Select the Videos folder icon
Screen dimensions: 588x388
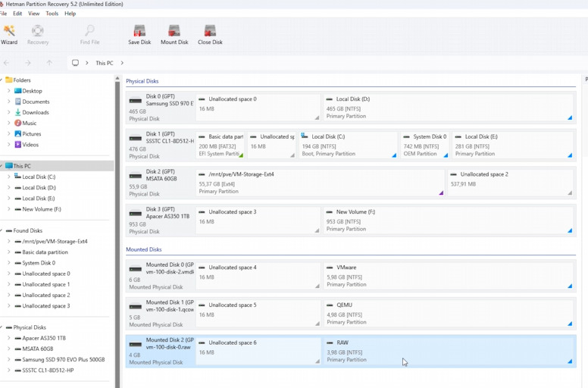click(x=17, y=144)
